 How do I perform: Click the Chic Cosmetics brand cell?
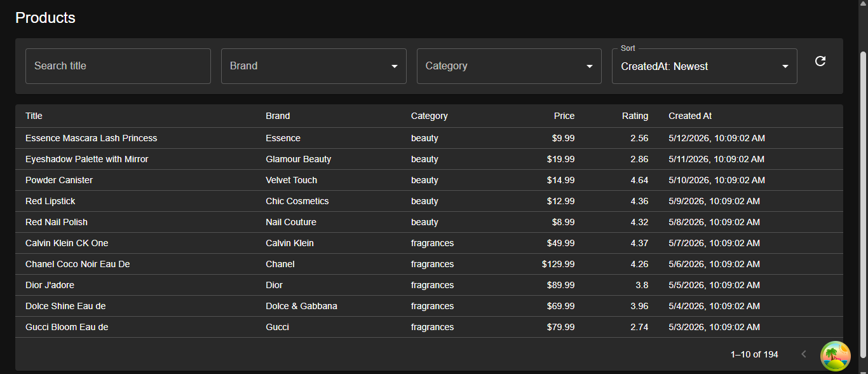click(x=297, y=201)
